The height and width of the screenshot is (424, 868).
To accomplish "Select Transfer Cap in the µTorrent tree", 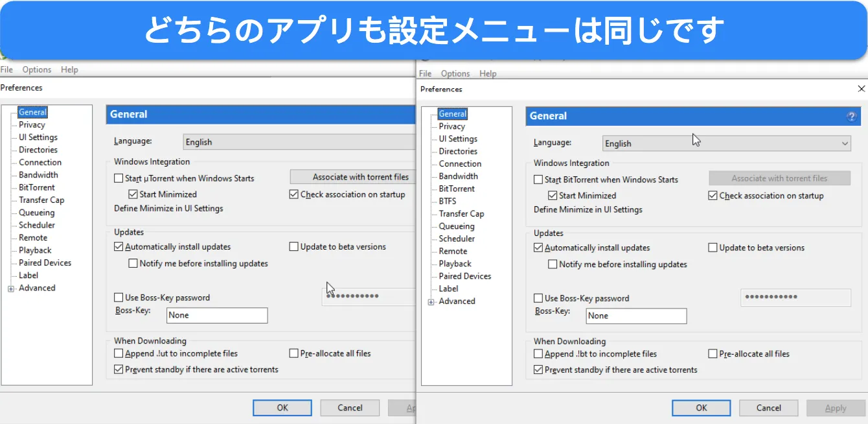I will [x=41, y=200].
